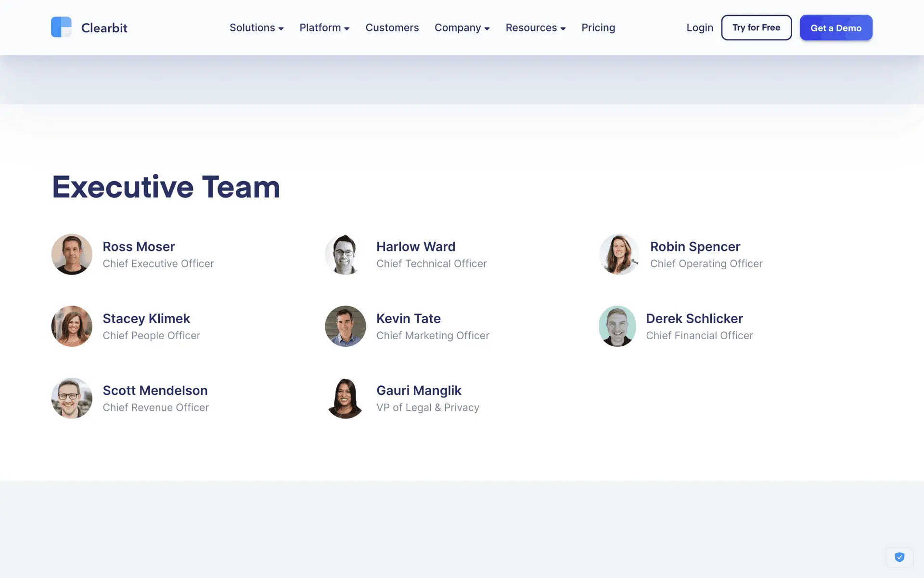
Task: Select Stacey Klimek's avatar image
Action: [x=72, y=326]
